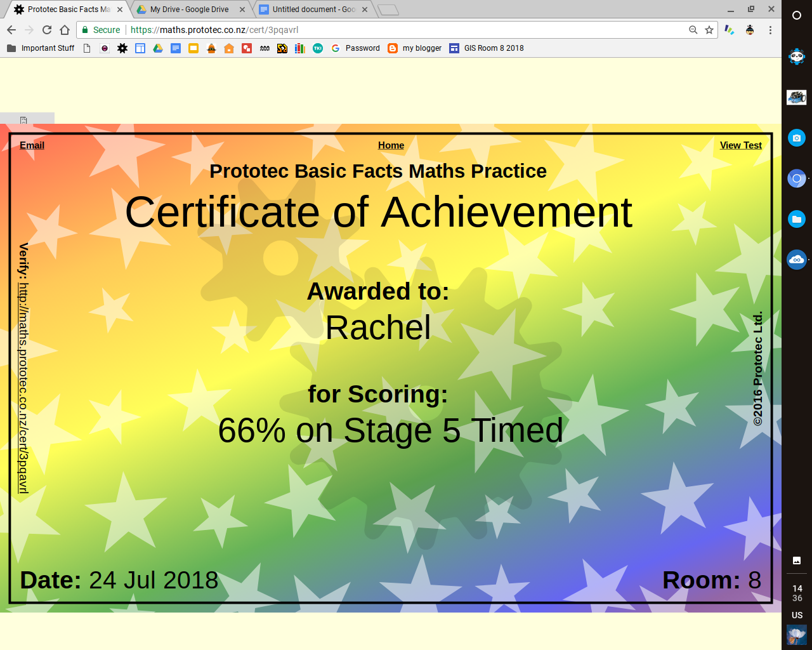The image size is (812, 650).
Task: Open the black gear Prototec bookmark
Action: point(122,48)
